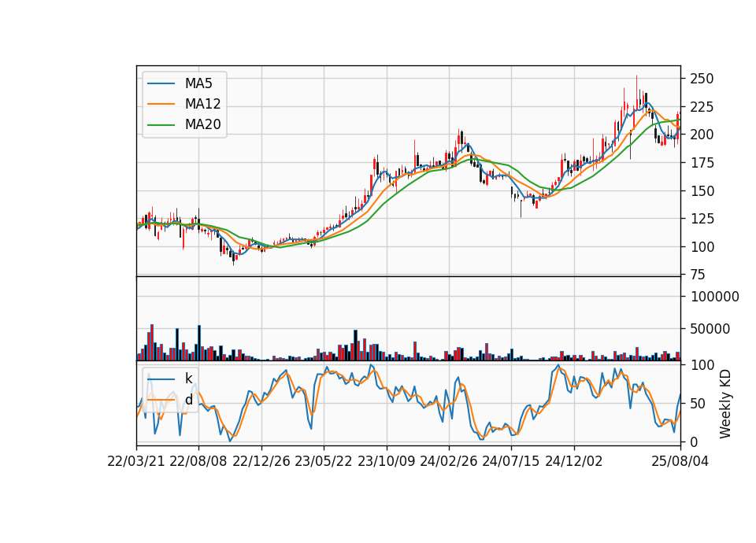Click the 25/08/04 date tick label

tap(680, 461)
